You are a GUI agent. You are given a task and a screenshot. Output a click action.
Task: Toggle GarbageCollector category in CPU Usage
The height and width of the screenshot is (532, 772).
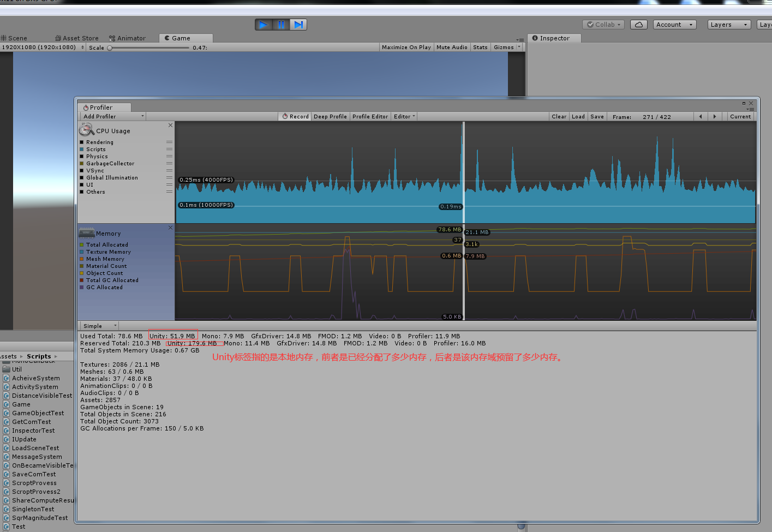pos(82,164)
